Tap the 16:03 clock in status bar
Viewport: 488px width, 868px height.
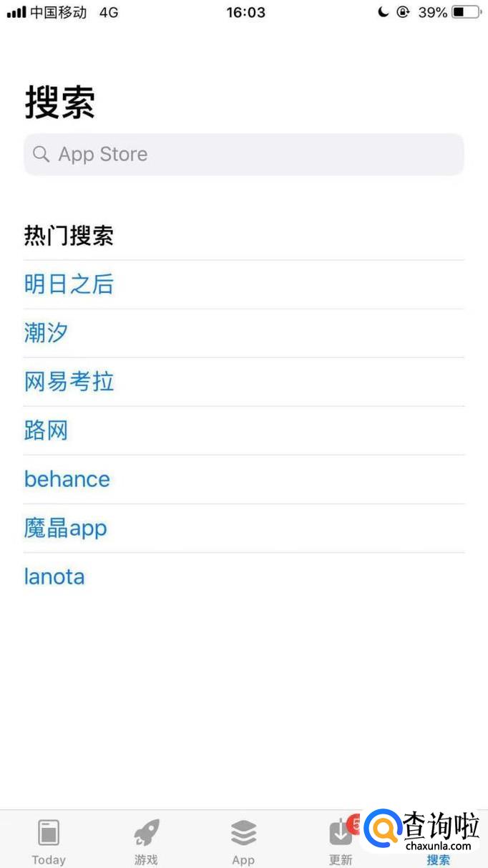[245, 12]
